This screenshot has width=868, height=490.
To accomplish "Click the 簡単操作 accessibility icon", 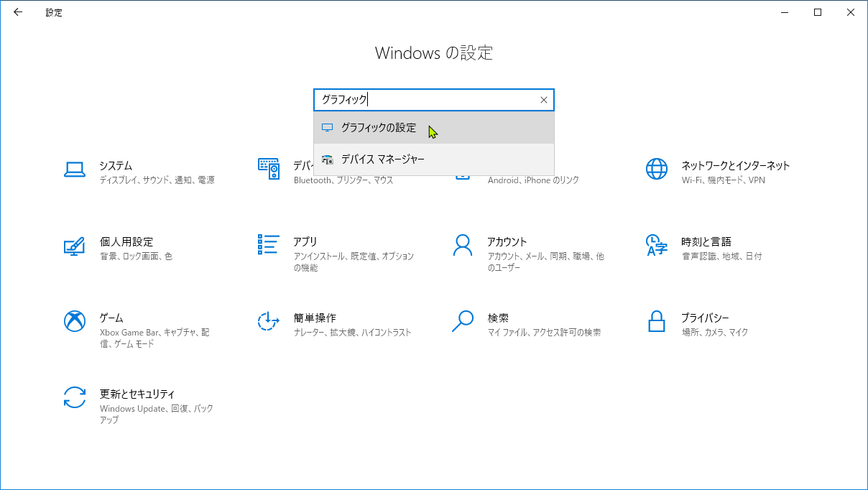I will tap(269, 321).
